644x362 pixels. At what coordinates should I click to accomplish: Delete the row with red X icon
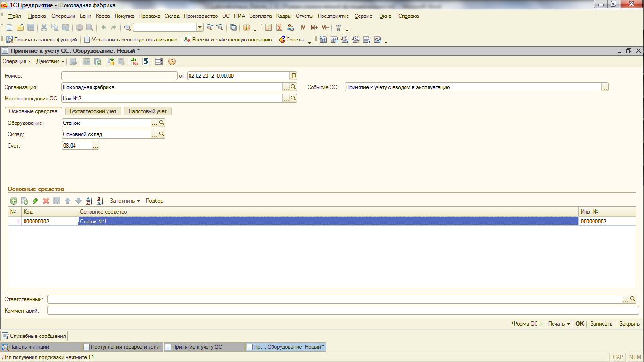click(46, 201)
